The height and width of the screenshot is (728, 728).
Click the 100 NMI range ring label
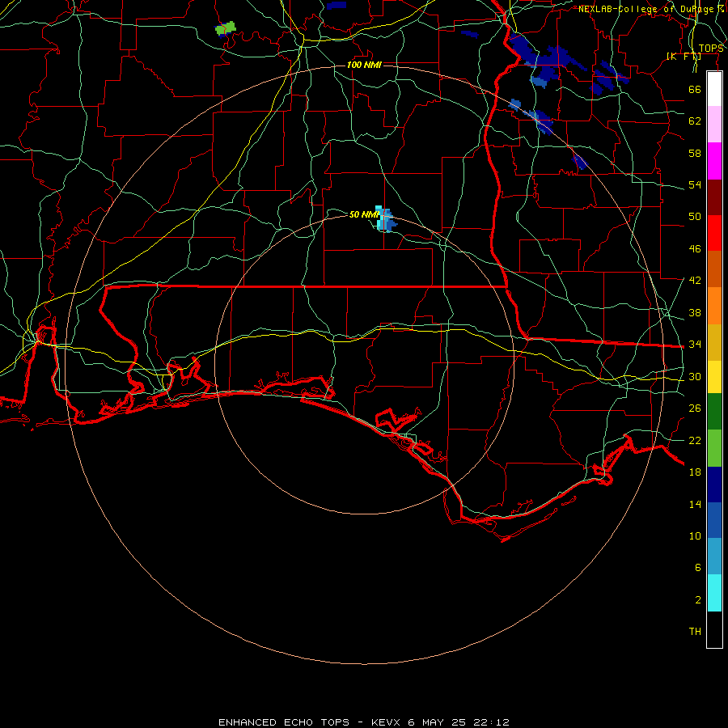point(364,65)
